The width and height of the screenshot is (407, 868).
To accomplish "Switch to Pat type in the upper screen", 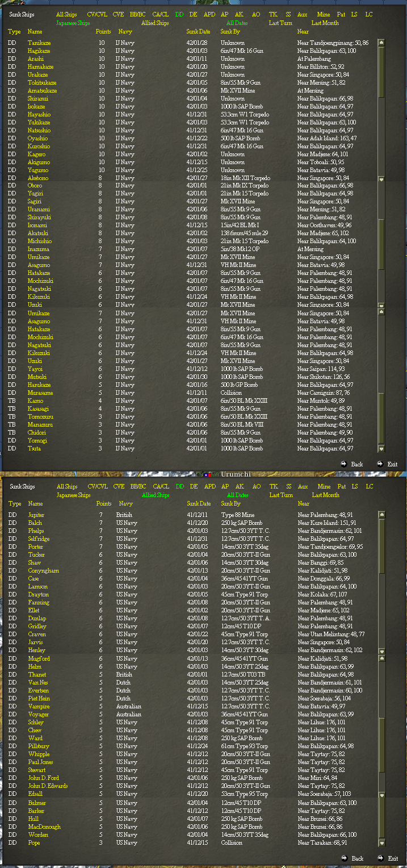I will [341, 14].
